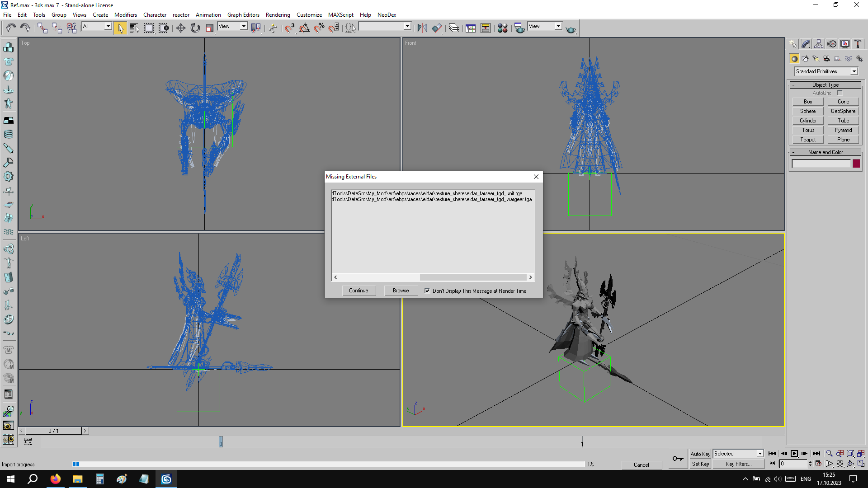Image resolution: width=868 pixels, height=488 pixels.
Task: Click the Undo arrow icon
Action: tap(11, 28)
